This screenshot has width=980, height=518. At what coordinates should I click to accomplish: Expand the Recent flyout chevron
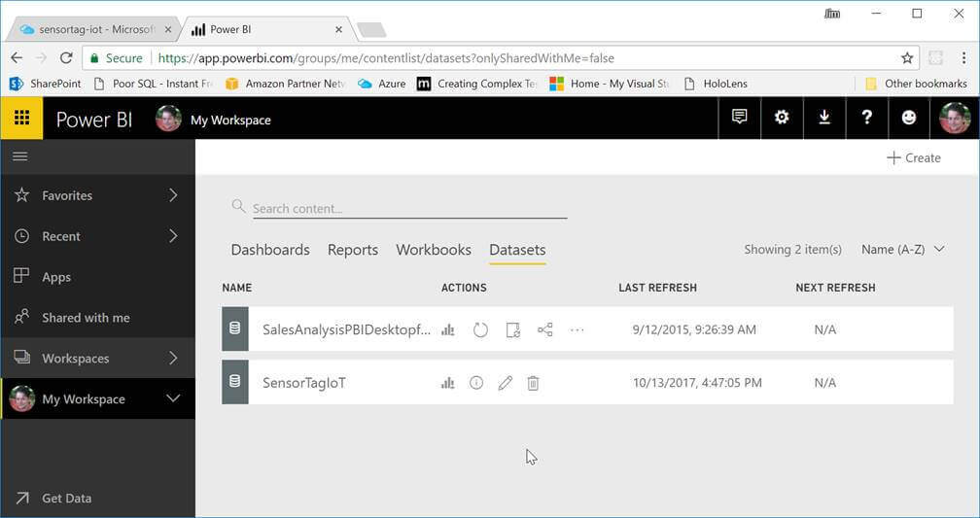click(173, 236)
